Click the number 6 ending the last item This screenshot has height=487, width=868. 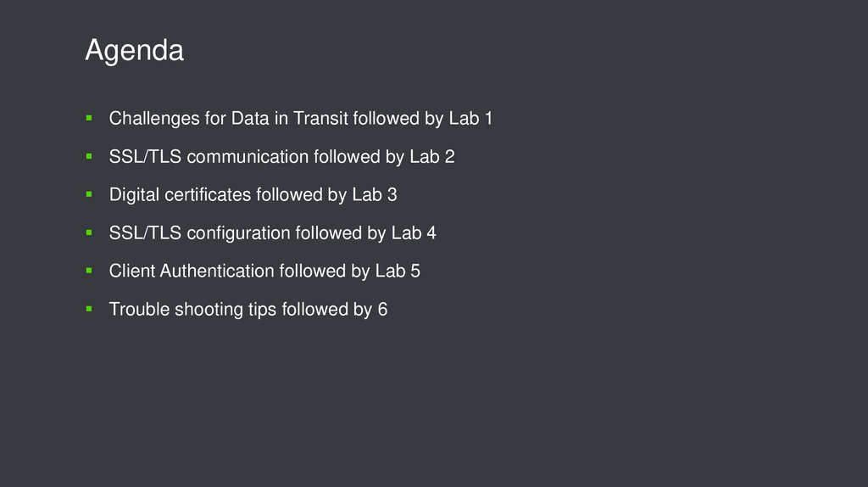tap(382, 310)
